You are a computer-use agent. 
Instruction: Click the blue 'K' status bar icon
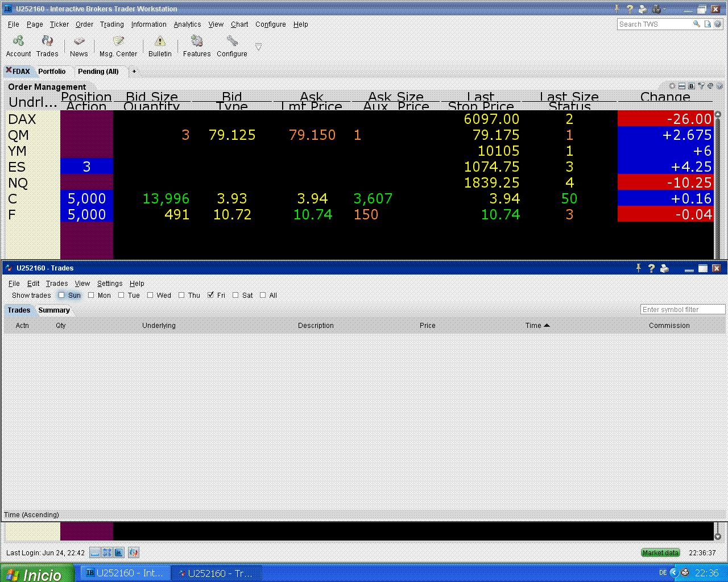119,552
